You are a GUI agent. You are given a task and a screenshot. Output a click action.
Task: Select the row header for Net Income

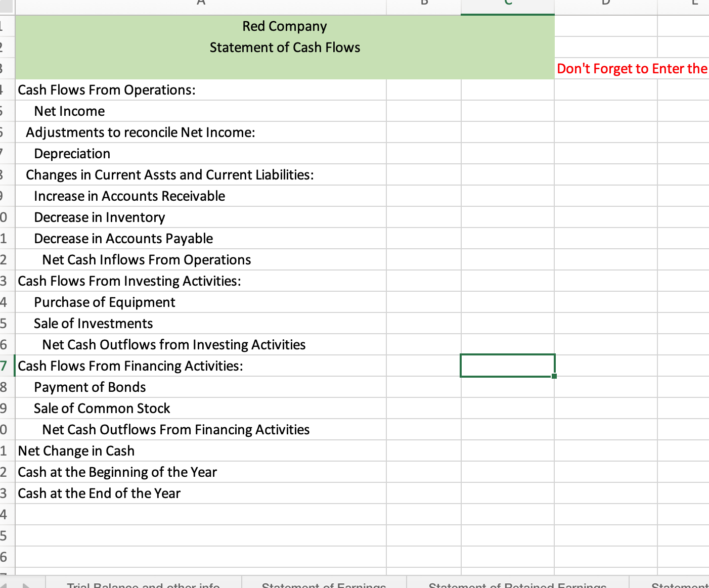(5, 111)
